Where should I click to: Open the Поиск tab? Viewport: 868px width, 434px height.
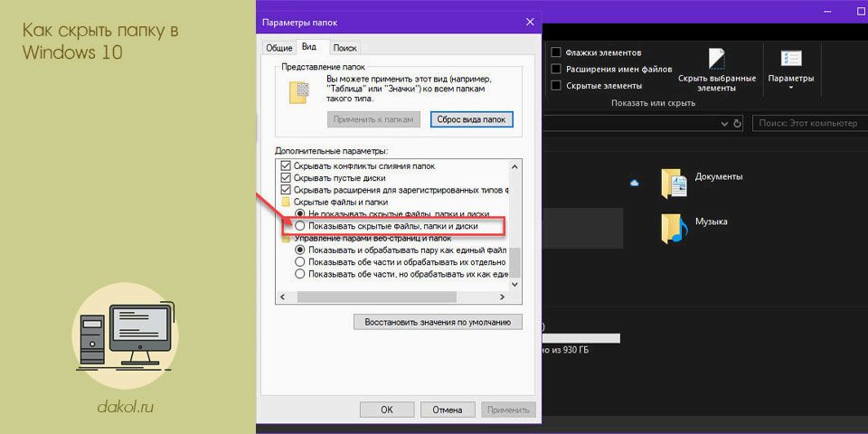pyautogui.click(x=344, y=48)
